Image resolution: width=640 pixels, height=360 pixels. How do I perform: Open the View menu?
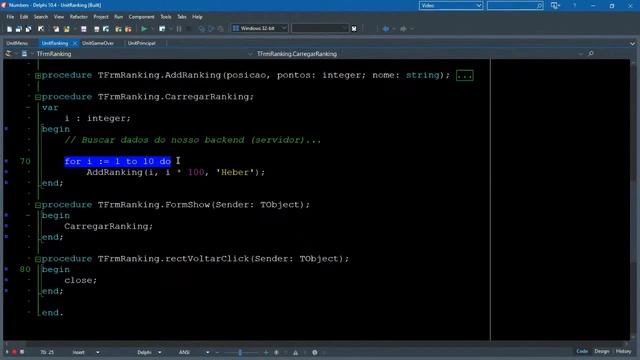tap(59, 17)
